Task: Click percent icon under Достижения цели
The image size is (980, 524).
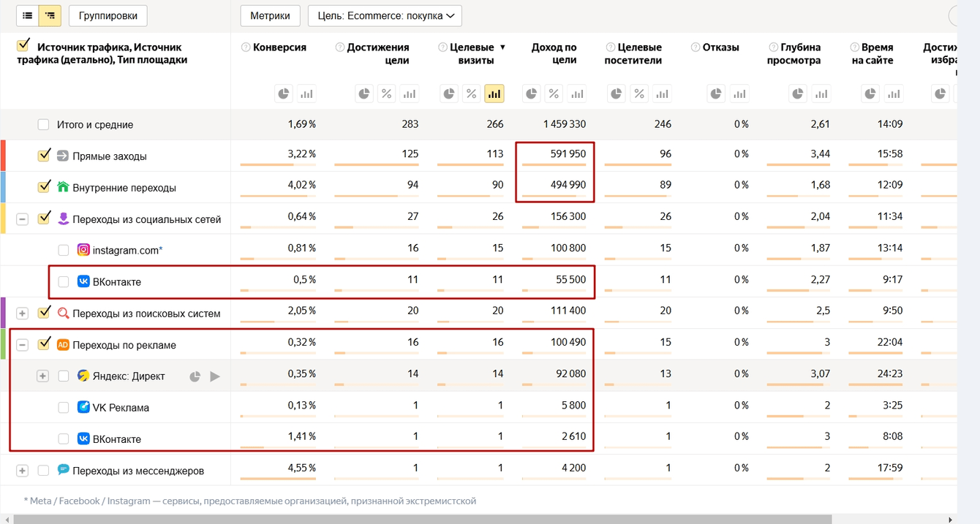Action: [x=386, y=94]
